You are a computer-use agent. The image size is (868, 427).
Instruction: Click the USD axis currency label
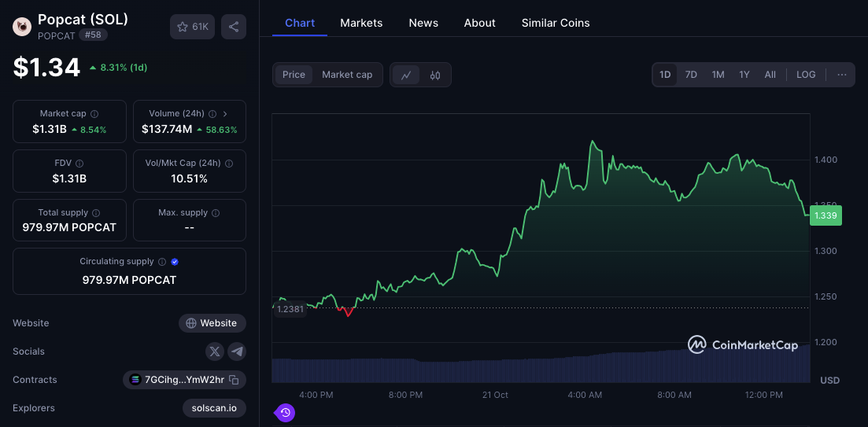(829, 381)
